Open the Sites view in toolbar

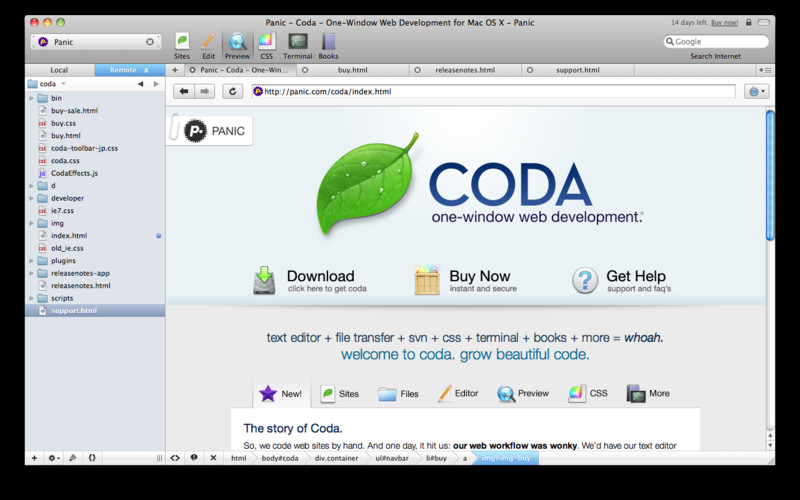[x=182, y=46]
